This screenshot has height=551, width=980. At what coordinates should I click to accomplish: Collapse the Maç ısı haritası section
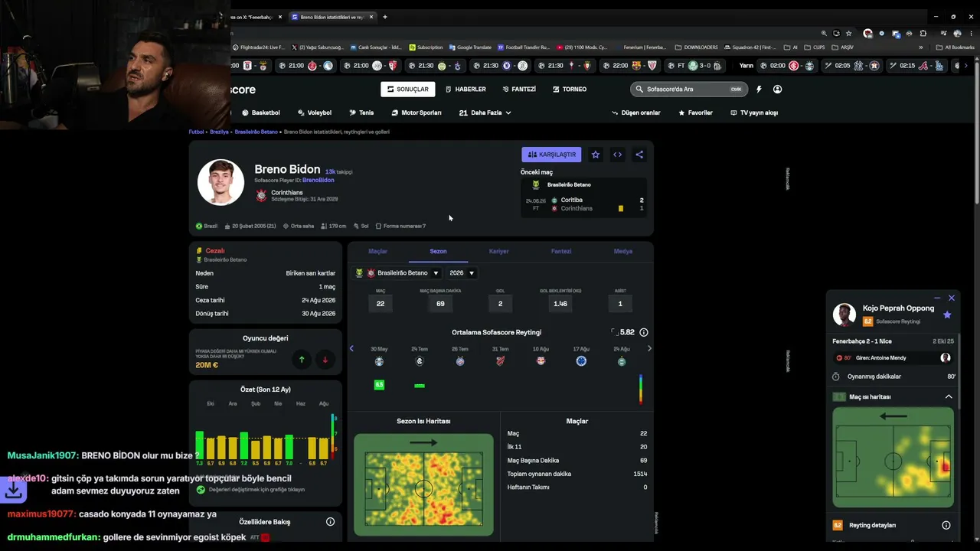click(x=949, y=397)
